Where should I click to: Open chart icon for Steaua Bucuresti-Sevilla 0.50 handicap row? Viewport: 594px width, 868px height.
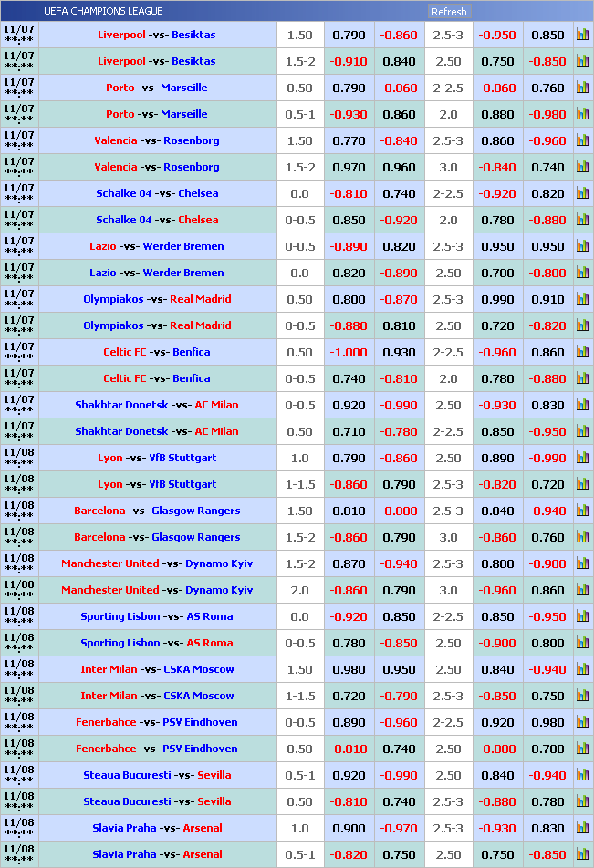click(582, 801)
